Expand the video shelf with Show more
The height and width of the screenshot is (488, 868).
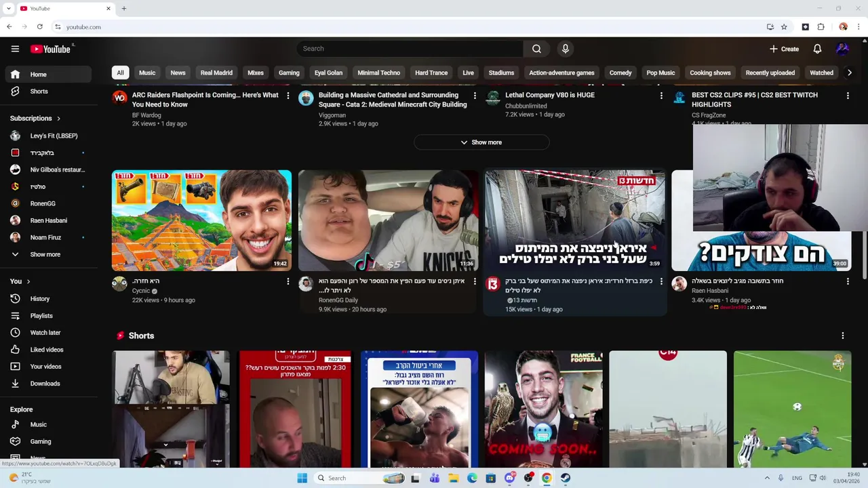coord(481,142)
